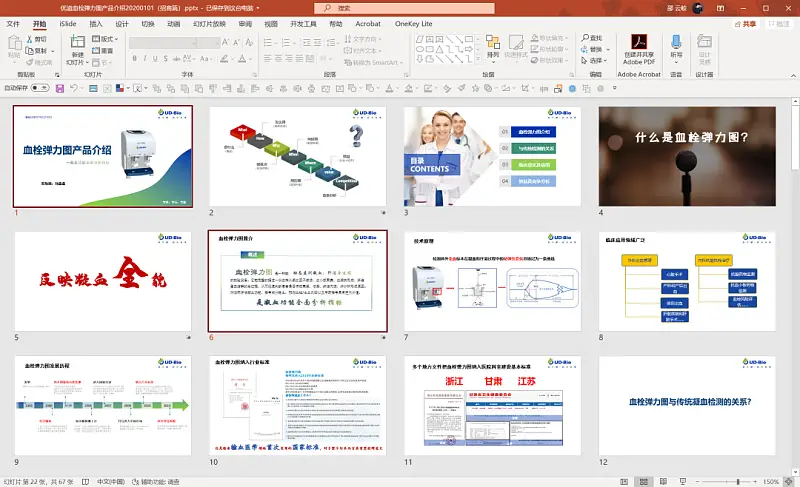Open the Slide Show (幻灯片放映) tab
The image size is (800, 487).
click(x=209, y=24)
